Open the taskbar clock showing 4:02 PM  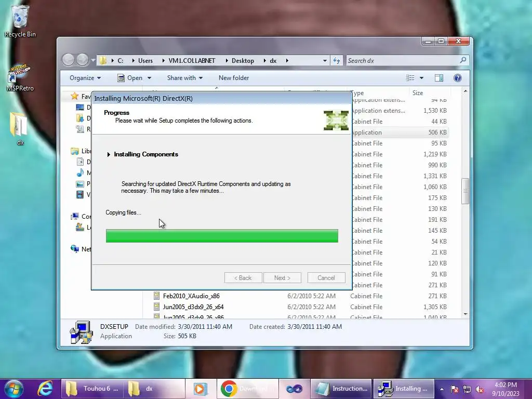point(506,389)
